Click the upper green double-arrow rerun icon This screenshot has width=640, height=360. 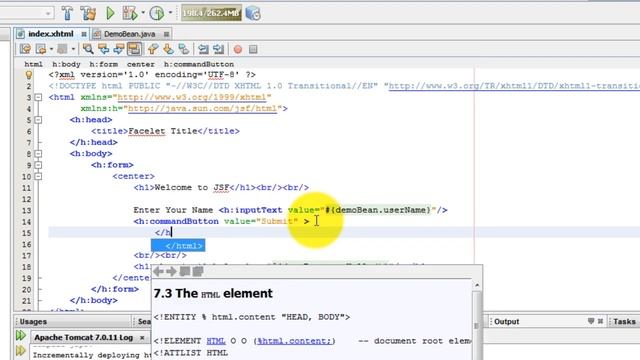click(x=20, y=336)
